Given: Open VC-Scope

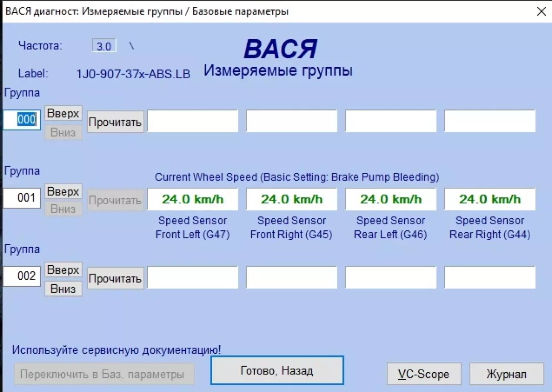Looking at the screenshot, I should coord(424,374).
